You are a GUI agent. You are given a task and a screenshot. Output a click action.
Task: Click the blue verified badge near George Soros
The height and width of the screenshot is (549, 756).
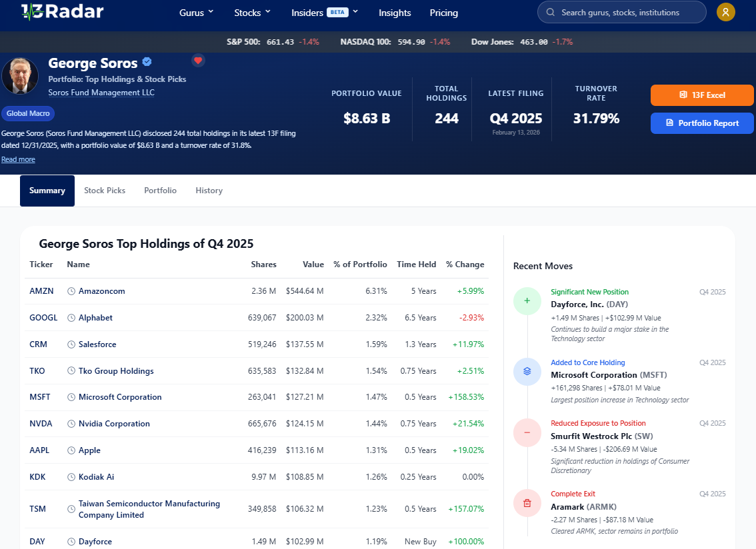coord(147,62)
